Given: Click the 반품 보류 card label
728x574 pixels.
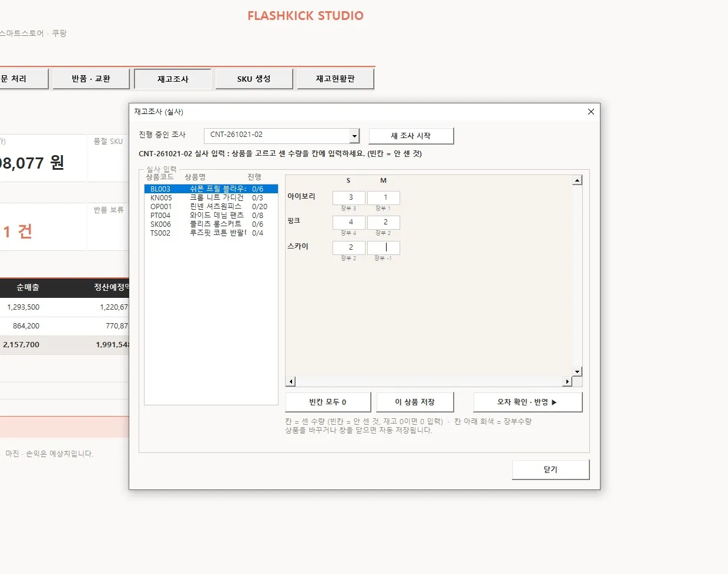Looking at the screenshot, I should [109, 210].
